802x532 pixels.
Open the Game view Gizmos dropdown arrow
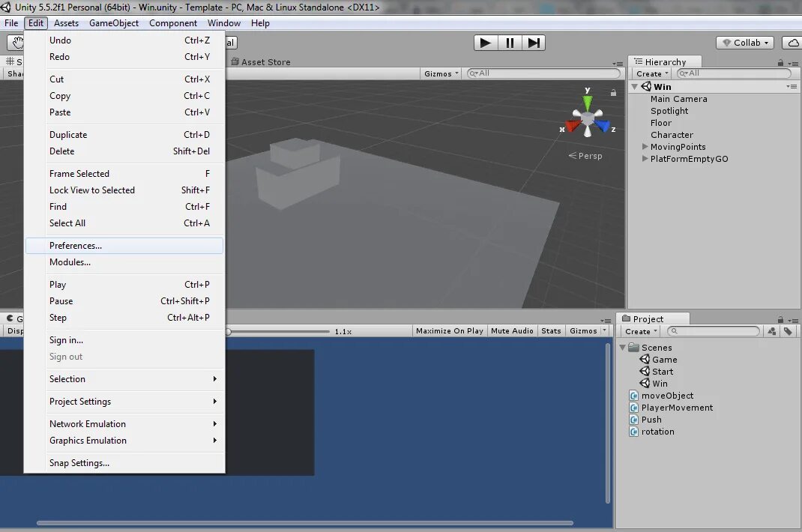[x=605, y=330]
